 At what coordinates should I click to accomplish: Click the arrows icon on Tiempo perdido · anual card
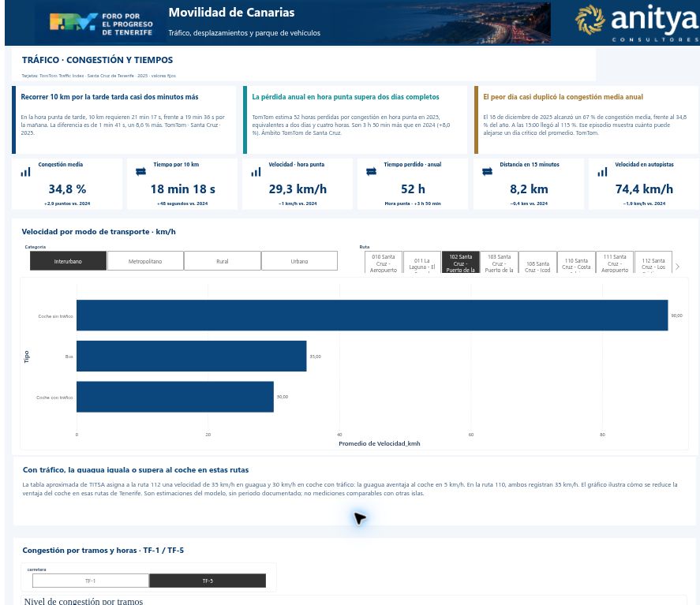371,171
